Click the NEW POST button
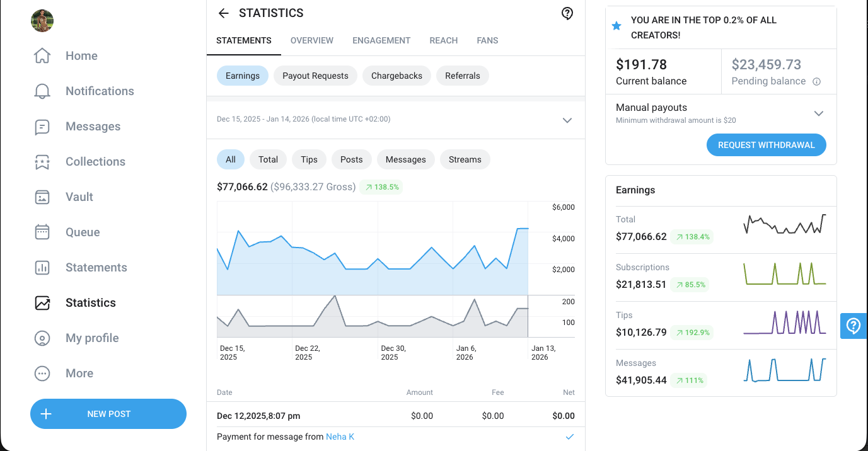 (108, 414)
